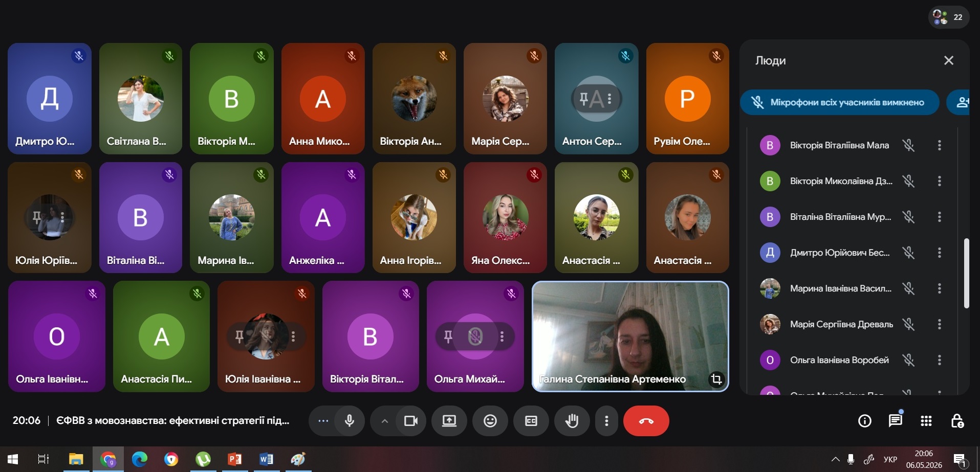Pin the Юлія Іванівна tile

(239, 336)
